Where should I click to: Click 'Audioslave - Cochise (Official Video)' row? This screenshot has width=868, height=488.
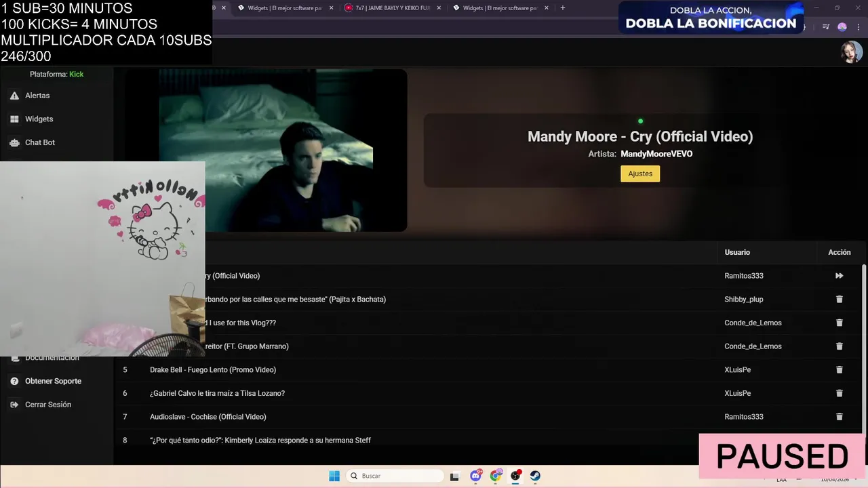(208, 417)
